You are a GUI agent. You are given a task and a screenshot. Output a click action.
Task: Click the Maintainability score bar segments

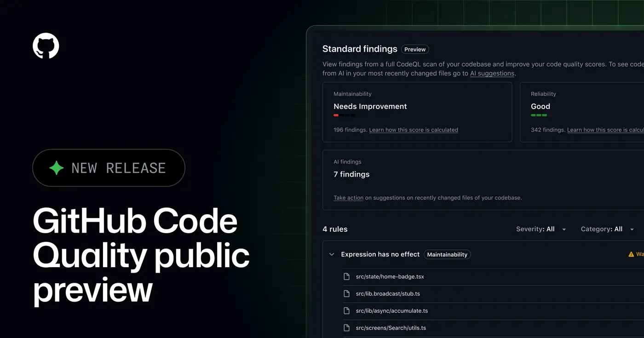point(344,115)
